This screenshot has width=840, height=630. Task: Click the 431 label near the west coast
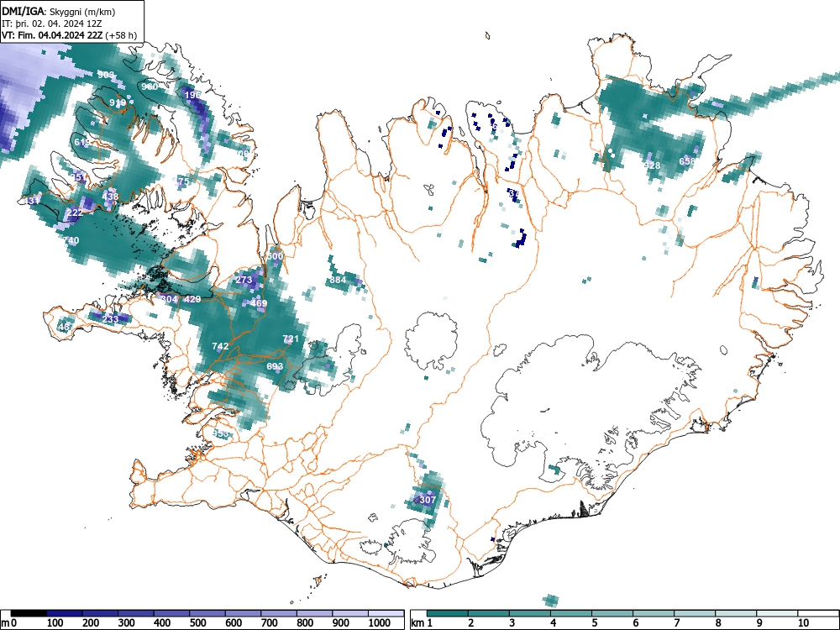pos(31,201)
